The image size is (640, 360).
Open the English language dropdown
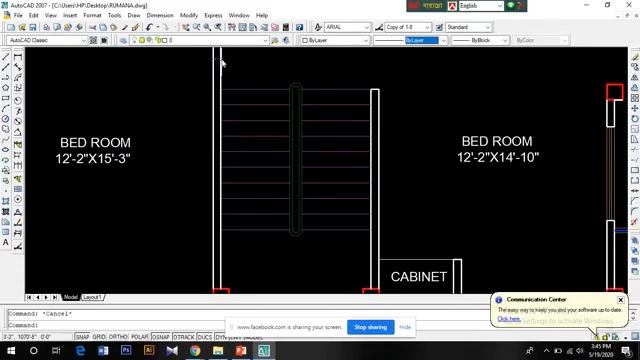click(500, 6)
